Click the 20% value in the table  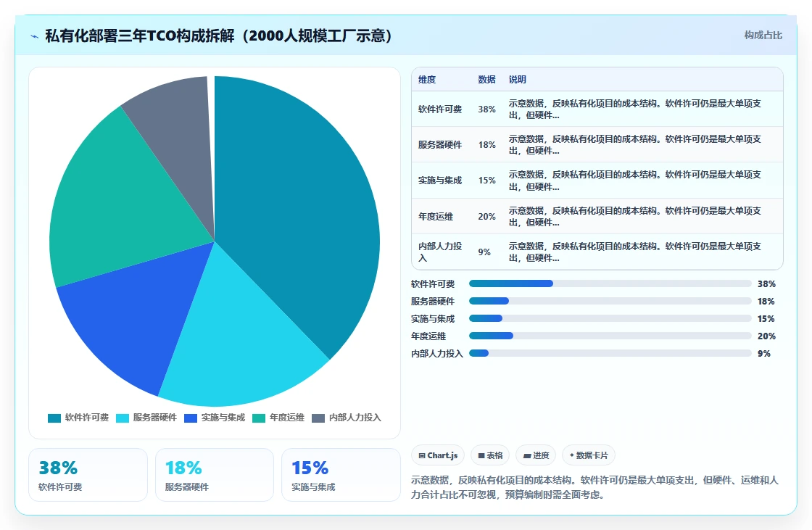point(486,217)
